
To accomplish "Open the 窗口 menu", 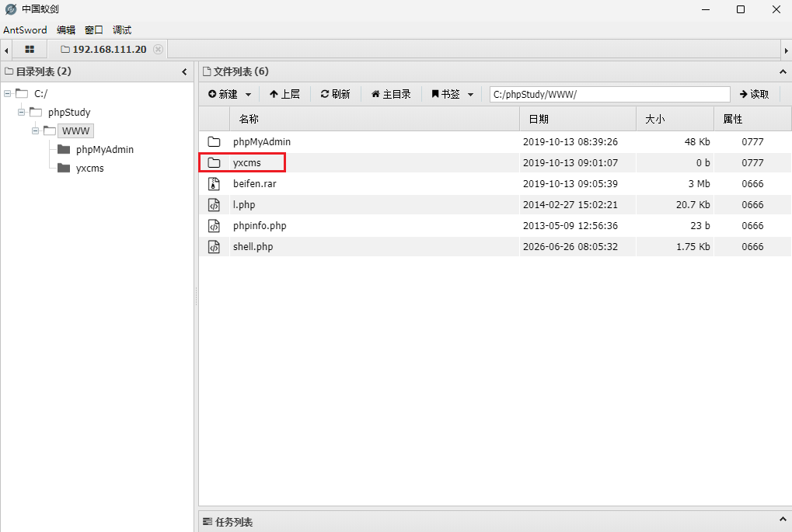I will 94,30.
